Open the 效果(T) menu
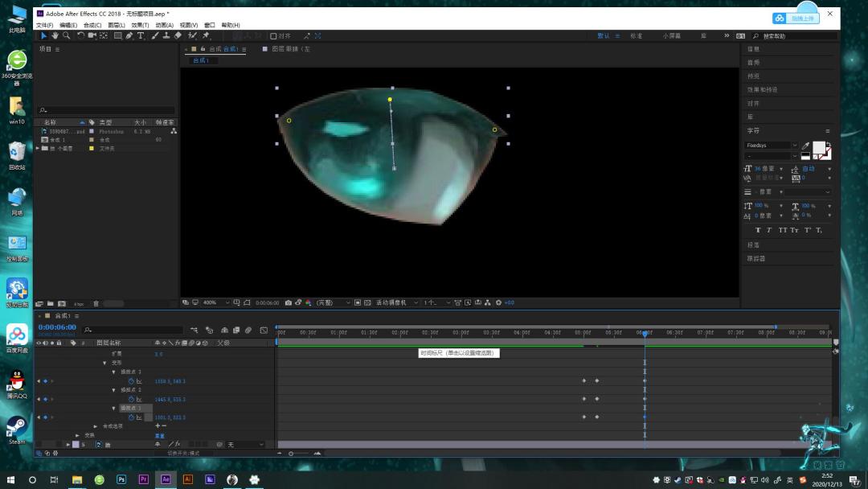 tap(140, 25)
